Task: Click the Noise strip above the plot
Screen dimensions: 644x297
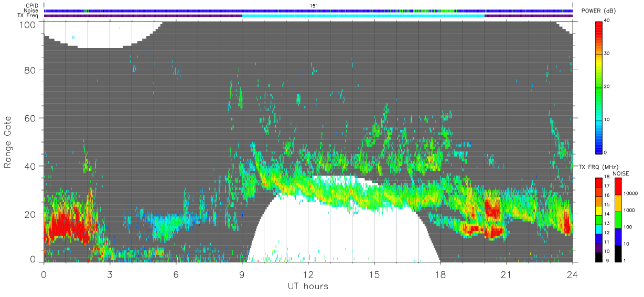Action: (308, 10)
